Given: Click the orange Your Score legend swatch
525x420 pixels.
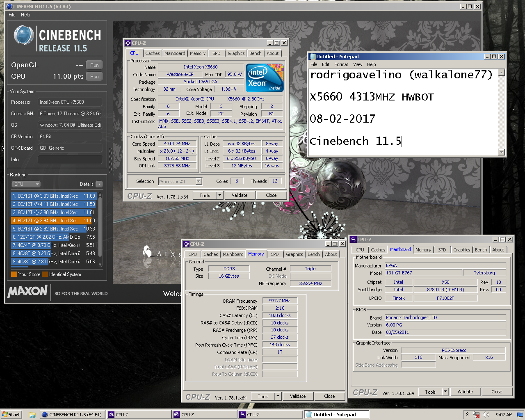Looking at the screenshot, I should click(14, 274).
